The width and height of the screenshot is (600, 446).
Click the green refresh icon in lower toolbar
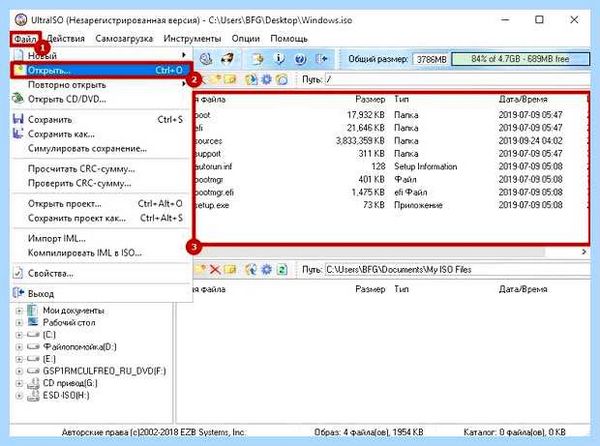(x=282, y=269)
